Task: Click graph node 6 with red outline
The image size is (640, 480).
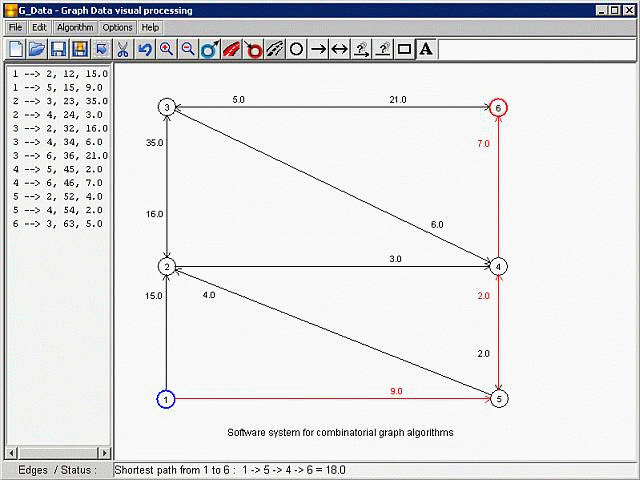Action: pyautogui.click(x=498, y=108)
